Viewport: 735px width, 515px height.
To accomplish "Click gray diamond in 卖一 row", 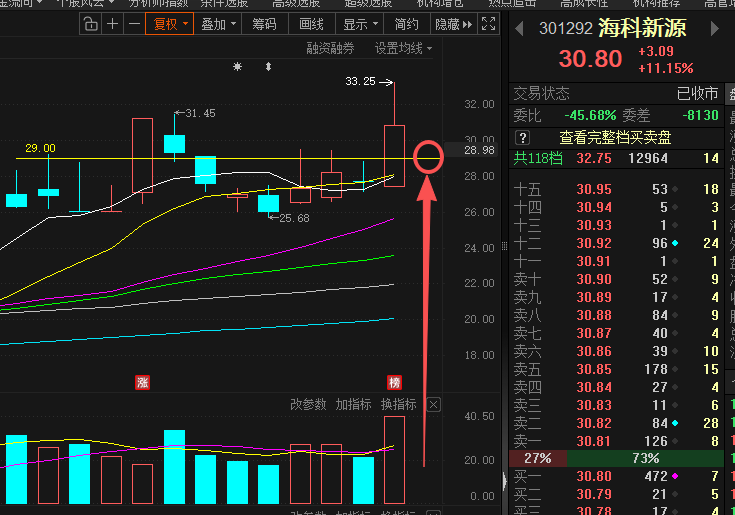I will (x=675, y=441).
